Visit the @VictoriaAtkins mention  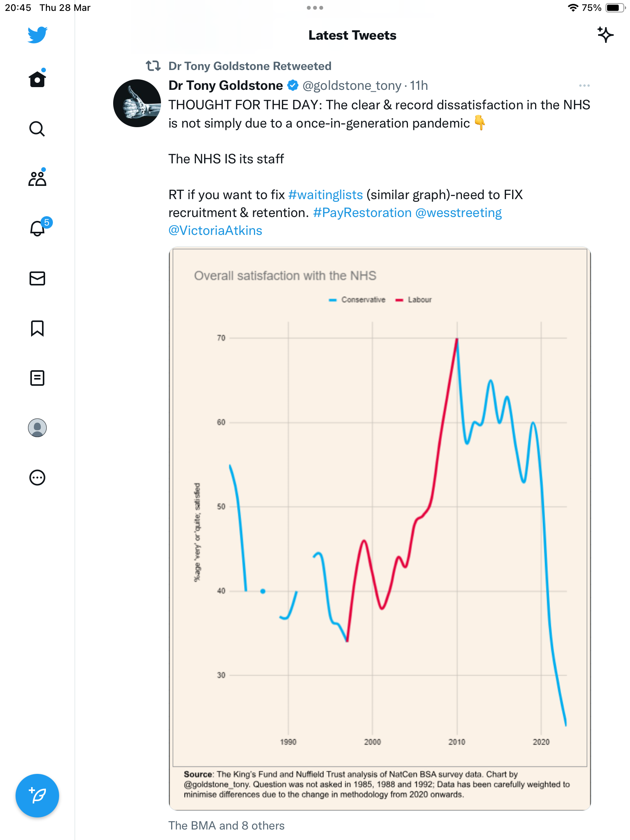(215, 231)
